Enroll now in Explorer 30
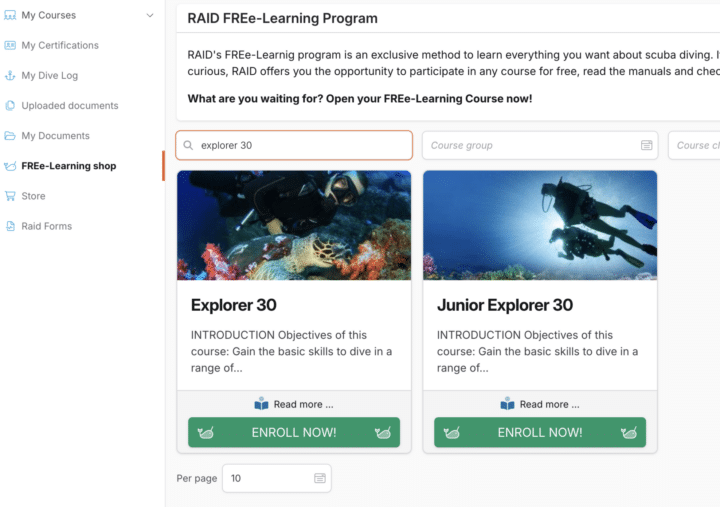The width and height of the screenshot is (720, 507). click(294, 432)
